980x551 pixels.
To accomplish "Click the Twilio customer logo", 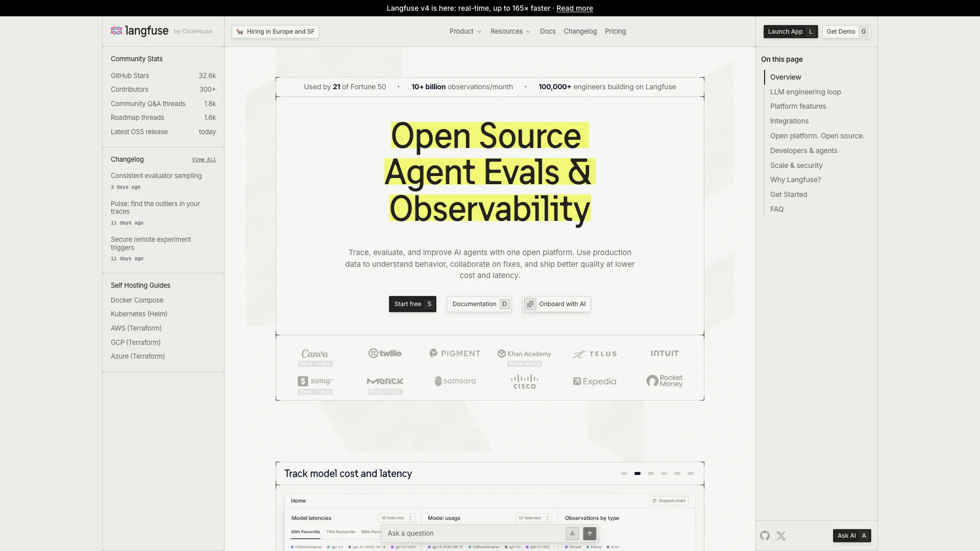I will [x=385, y=353].
